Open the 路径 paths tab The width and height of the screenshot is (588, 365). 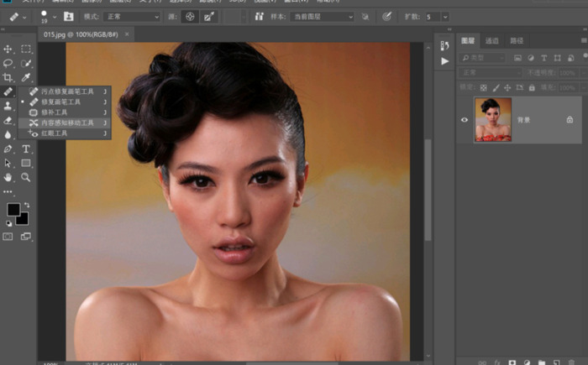click(x=517, y=40)
